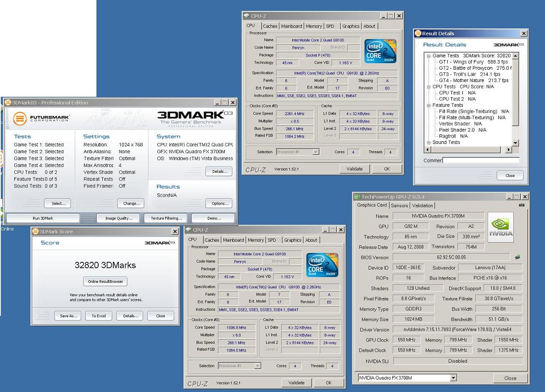Click the 3DMark03 window title bar icon

tap(8, 103)
